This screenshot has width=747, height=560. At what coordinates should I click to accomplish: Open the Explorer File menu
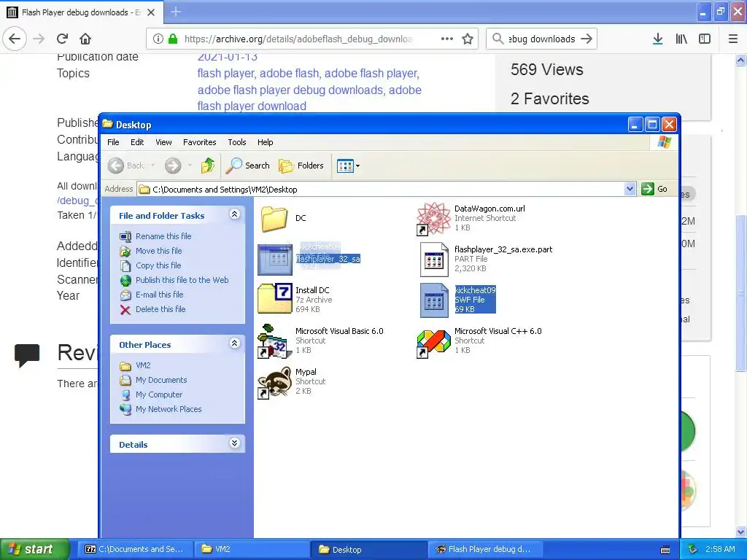pos(113,142)
